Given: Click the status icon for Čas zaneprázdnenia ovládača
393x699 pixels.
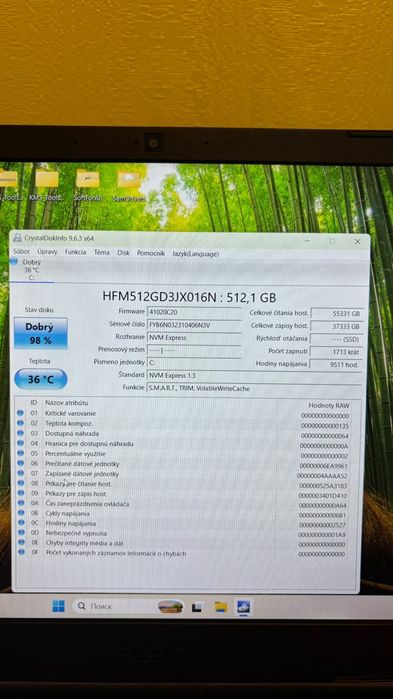Looking at the screenshot, I should (x=20, y=503).
